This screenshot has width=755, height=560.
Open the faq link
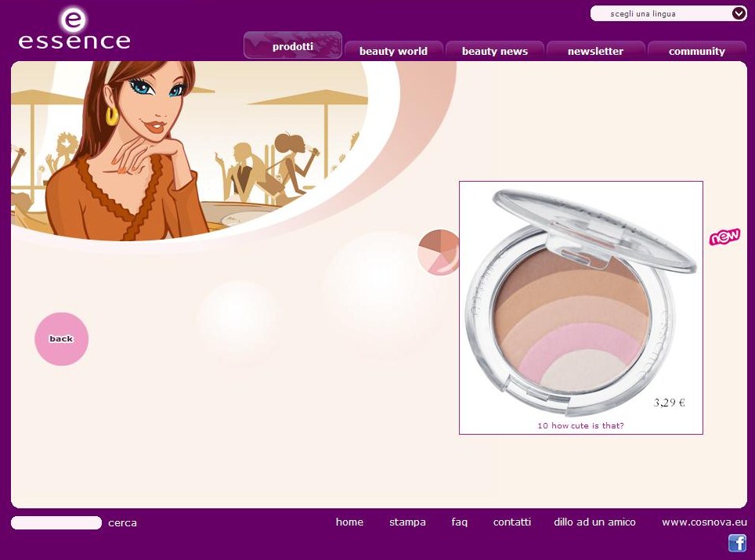pos(460,522)
